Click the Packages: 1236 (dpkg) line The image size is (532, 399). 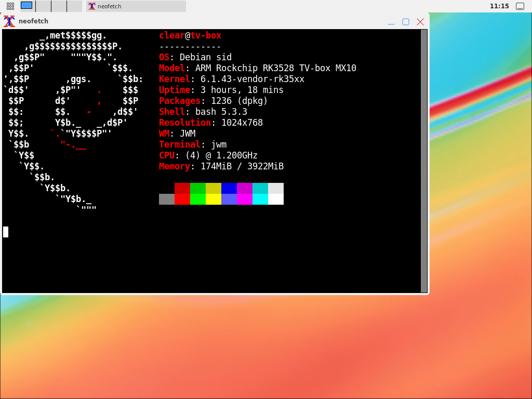click(214, 101)
